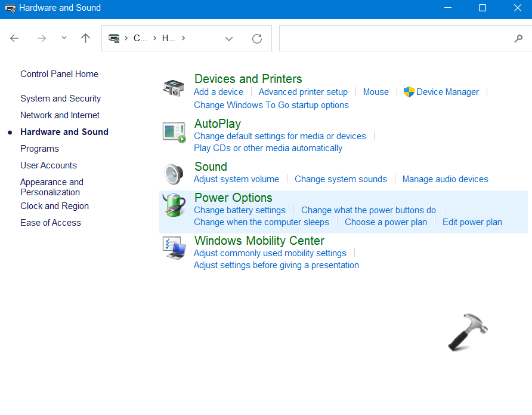Open System and Security in sidebar
The height and width of the screenshot is (415, 532).
pyautogui.click(x=60, y=99)
